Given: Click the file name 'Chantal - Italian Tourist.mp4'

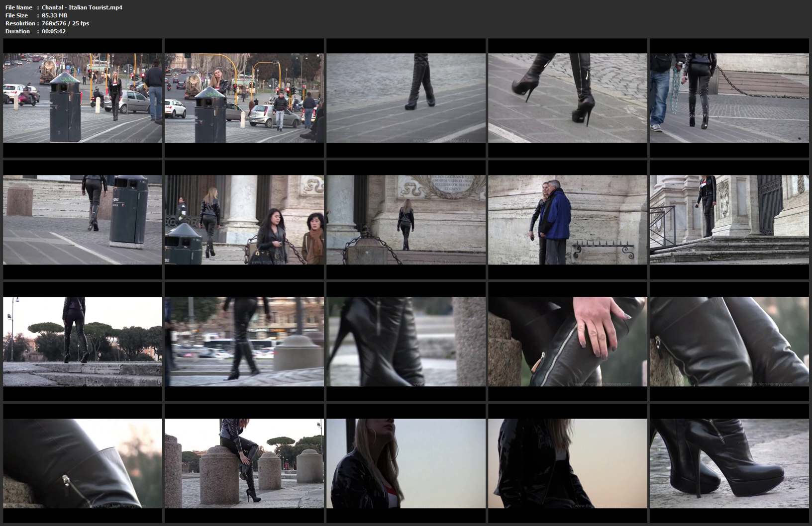Looking at the screenshot, I should click(82, 7).
